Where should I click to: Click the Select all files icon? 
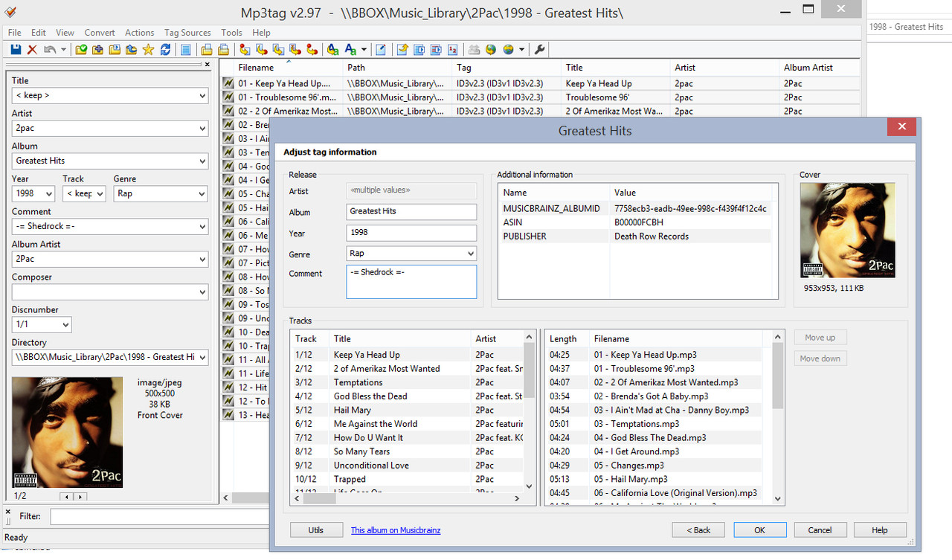[186, 50]
